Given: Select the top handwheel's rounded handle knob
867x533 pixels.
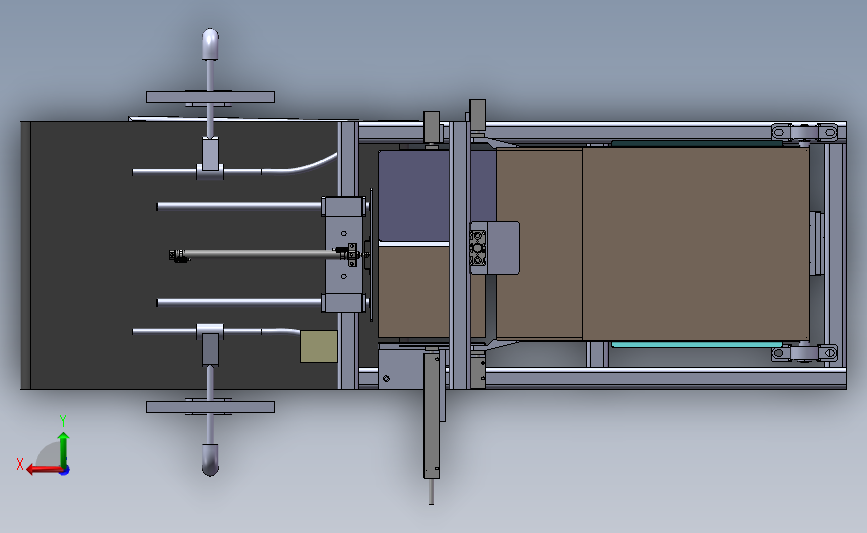Looking at the screenshot, I should (x=210, y=44).
